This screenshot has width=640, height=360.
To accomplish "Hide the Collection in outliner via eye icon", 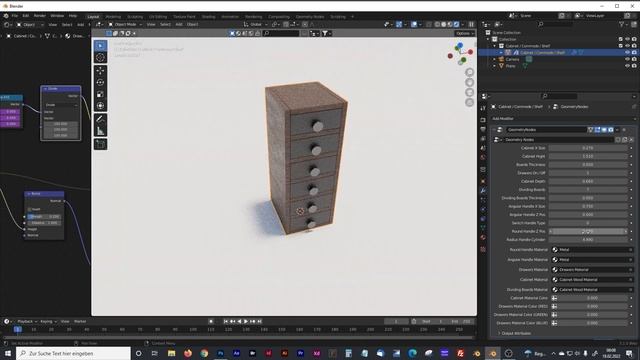I will 627,39.
